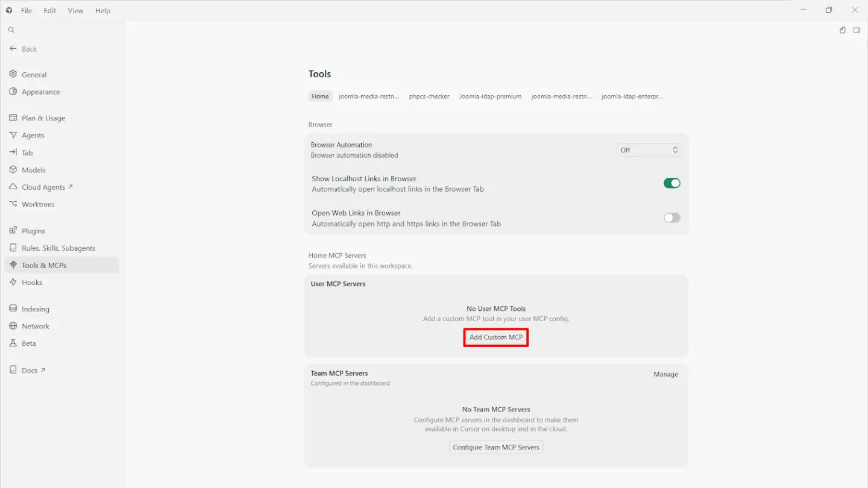Click the "Browser automation disabled" description
This screenshot has width=868, height=488.
(x=354, y=155)
